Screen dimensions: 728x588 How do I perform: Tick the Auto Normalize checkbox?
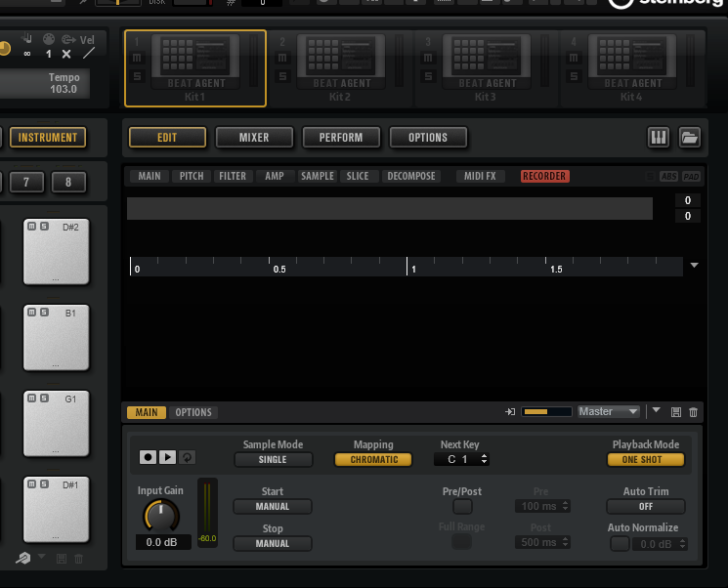620,544
